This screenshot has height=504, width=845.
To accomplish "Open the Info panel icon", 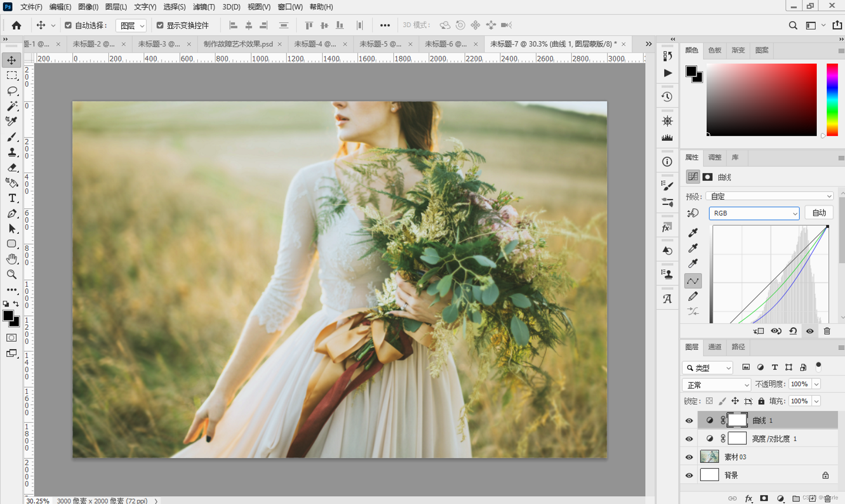I will (x=667, y=162).
